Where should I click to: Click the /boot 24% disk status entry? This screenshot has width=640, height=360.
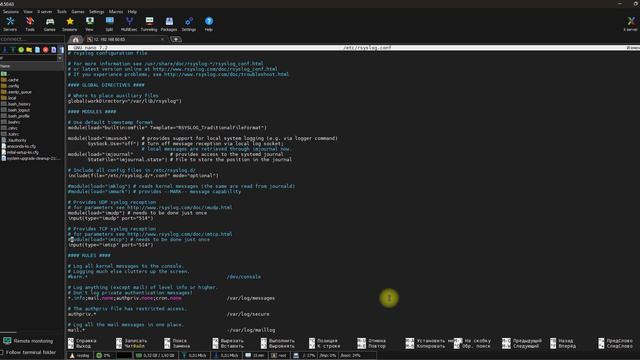coord(351,356)
